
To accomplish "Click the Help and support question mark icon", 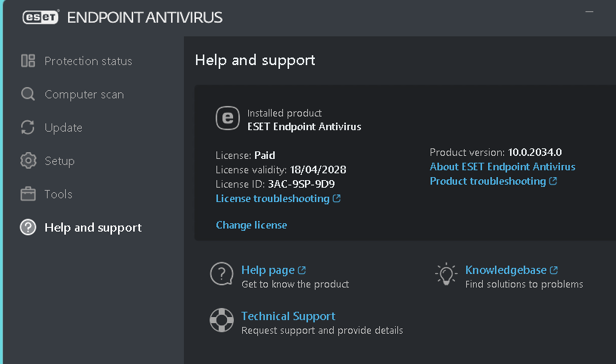I will coord(28,227).
